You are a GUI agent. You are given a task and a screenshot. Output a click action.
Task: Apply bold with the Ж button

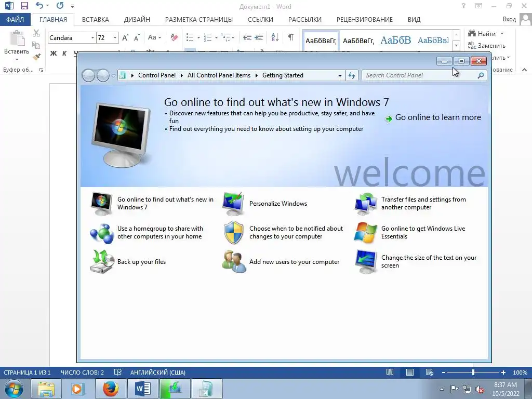click(54, 54)
